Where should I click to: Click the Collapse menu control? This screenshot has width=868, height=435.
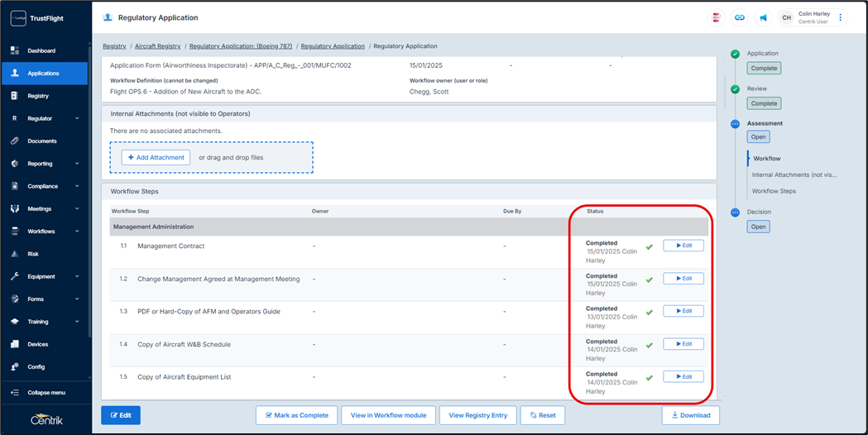pos(46,393)
